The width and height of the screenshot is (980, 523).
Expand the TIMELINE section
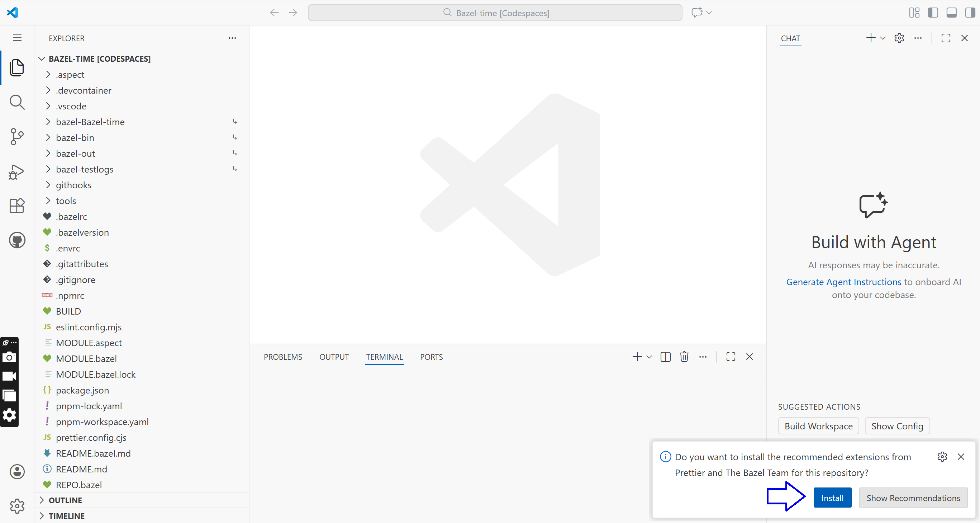pos(141,516)
